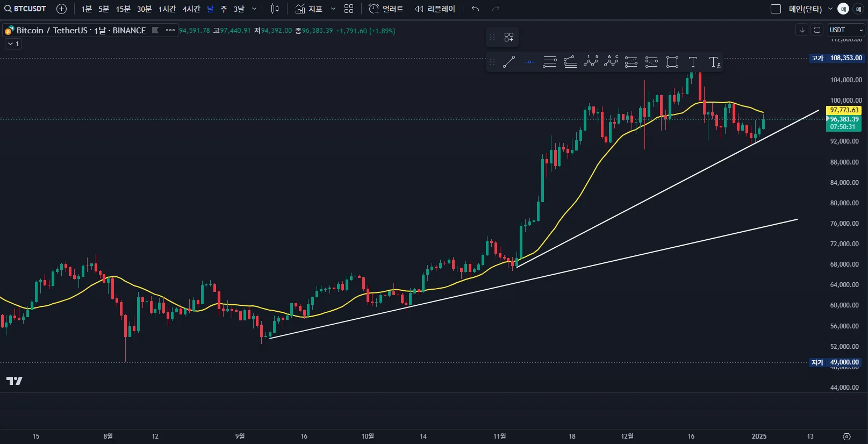Select the Text tool
This screenshot has height=444, width=868.
[693, 62]
